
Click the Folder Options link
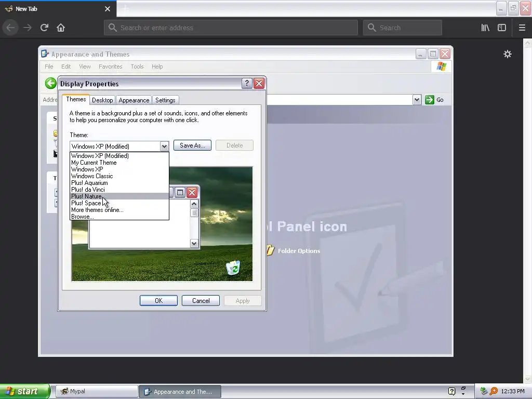point(299,251)
